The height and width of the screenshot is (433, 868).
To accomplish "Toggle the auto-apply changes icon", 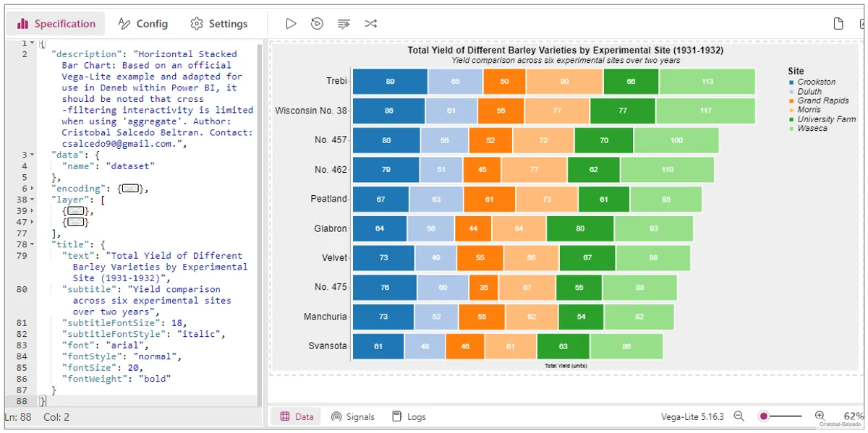I will 317,24.
